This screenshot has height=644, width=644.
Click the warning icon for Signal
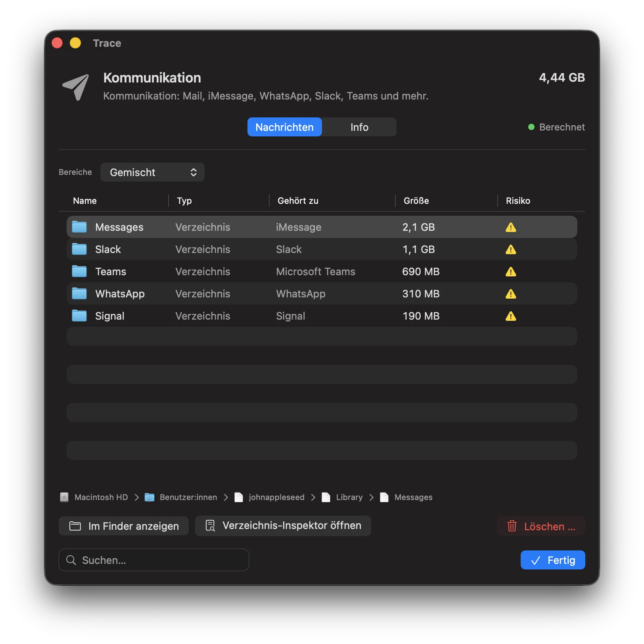click(511, 316)
